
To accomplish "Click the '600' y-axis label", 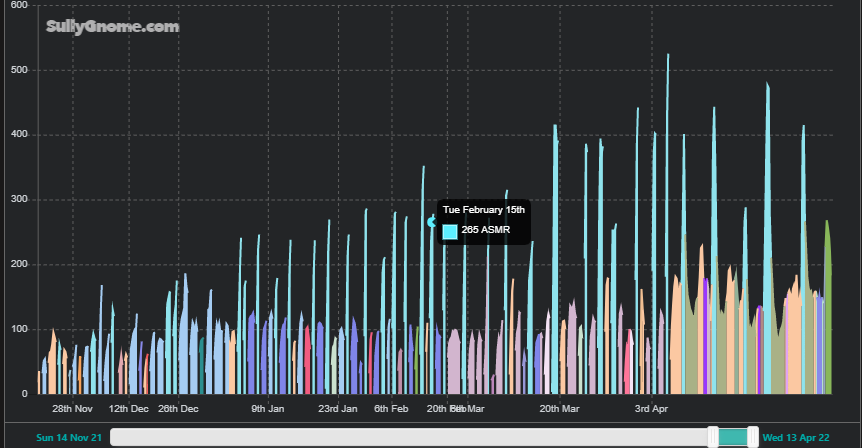I will pyautogui.click(x=20, y=5).
